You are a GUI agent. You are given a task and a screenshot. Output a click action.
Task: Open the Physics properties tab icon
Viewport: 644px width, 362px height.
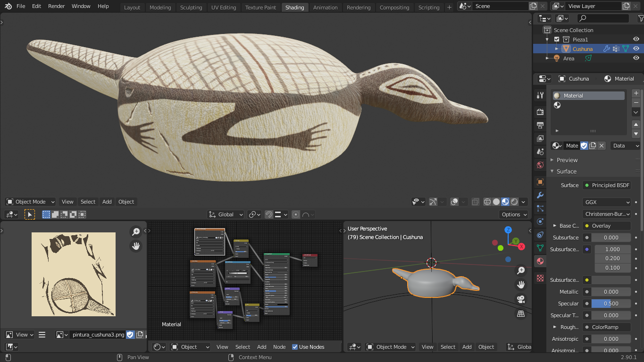click(540, 222)
